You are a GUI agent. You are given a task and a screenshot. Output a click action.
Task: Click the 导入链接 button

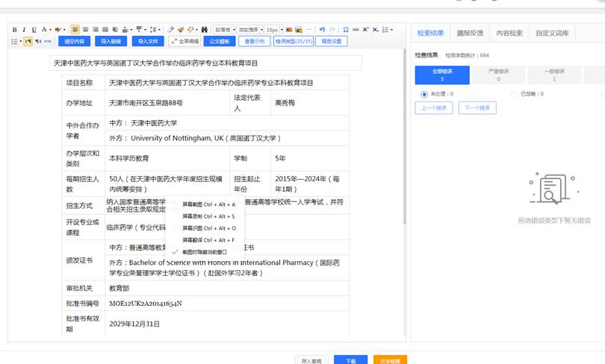point(111,41)
